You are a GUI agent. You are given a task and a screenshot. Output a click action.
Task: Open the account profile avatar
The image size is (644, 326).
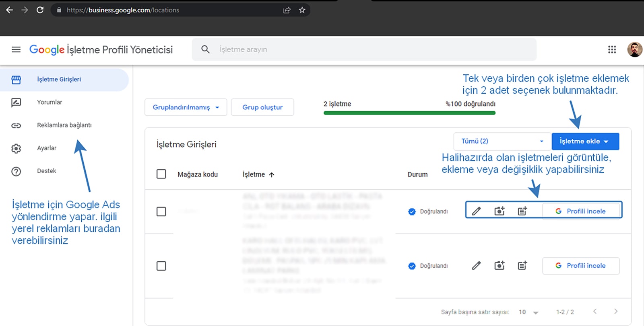pos(635,49)
